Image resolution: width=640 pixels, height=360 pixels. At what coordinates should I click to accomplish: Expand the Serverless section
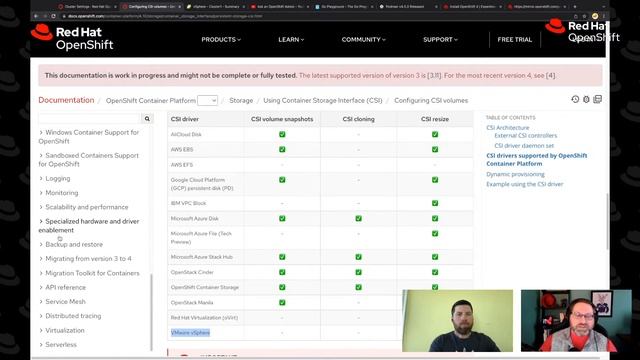click(x=58, y=344)
